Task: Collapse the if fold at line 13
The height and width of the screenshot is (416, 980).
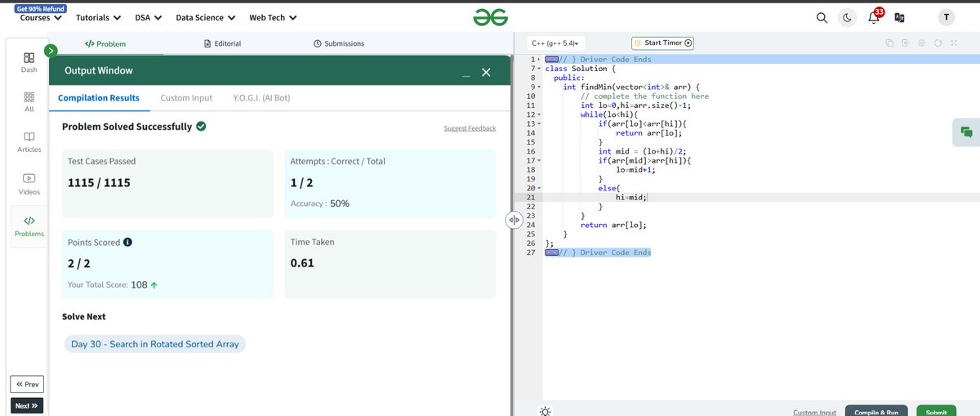Action: click(539, 123)
